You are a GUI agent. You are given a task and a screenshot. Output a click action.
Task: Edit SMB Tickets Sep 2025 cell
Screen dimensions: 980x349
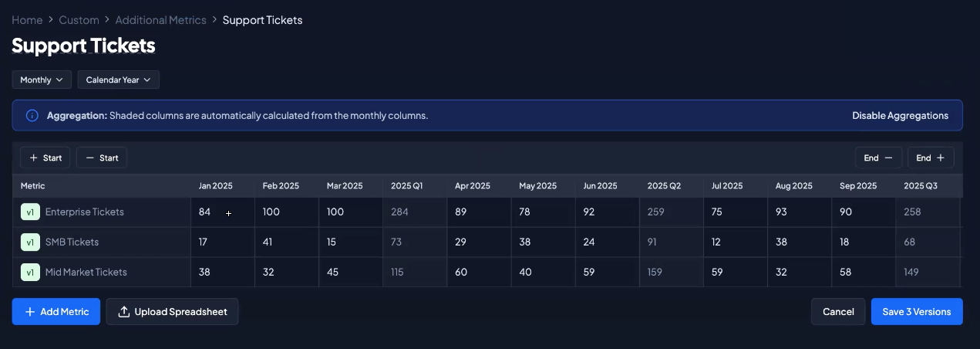[x=864, y=242]
